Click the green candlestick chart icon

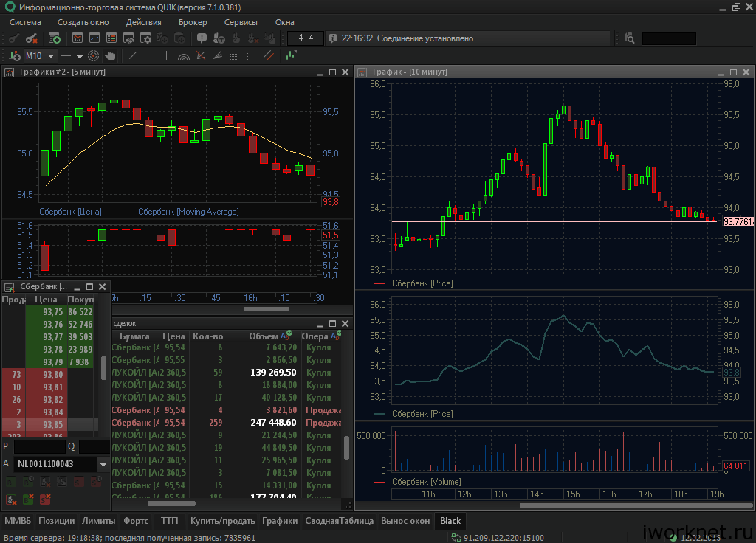[292, 55]
